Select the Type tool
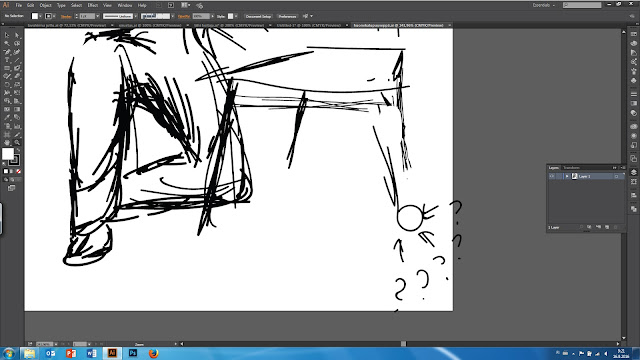Screen dimensions: 640x360 click(7, 60)
